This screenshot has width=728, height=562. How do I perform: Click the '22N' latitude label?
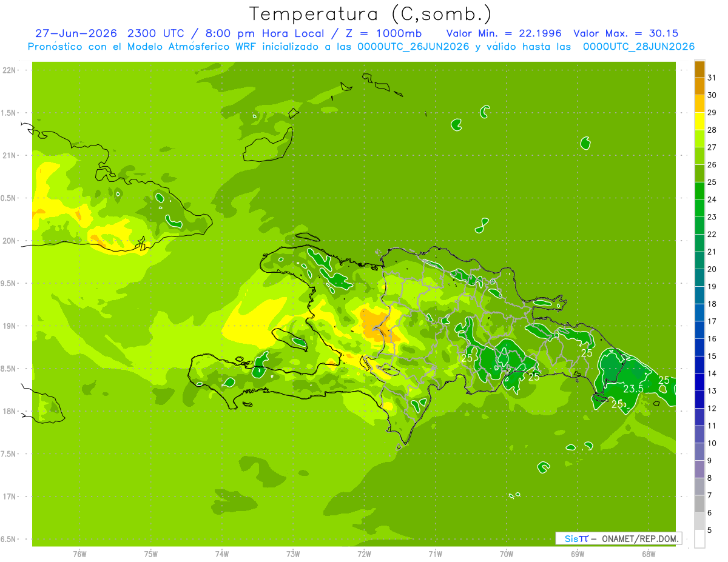coord(10,70)
